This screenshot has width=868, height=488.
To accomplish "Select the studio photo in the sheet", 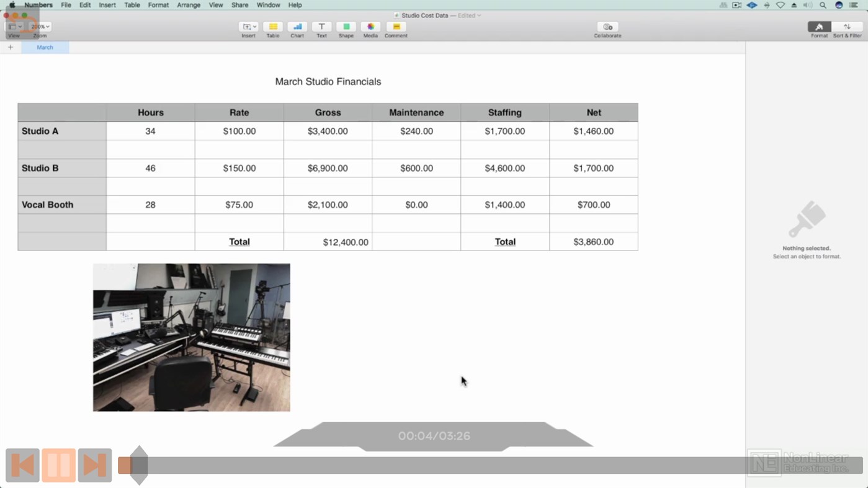I will coord(191,337).
